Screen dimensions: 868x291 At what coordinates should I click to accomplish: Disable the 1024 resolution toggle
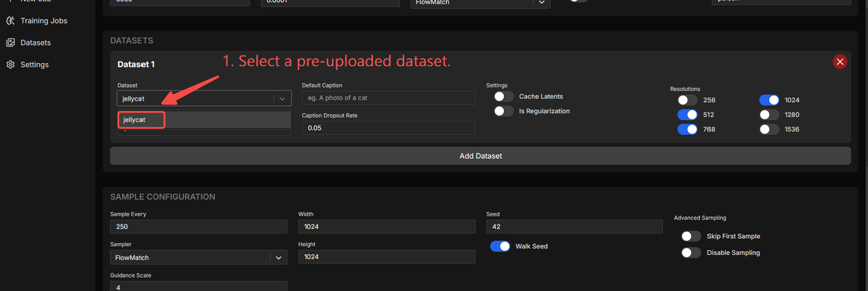click(769, 100)
